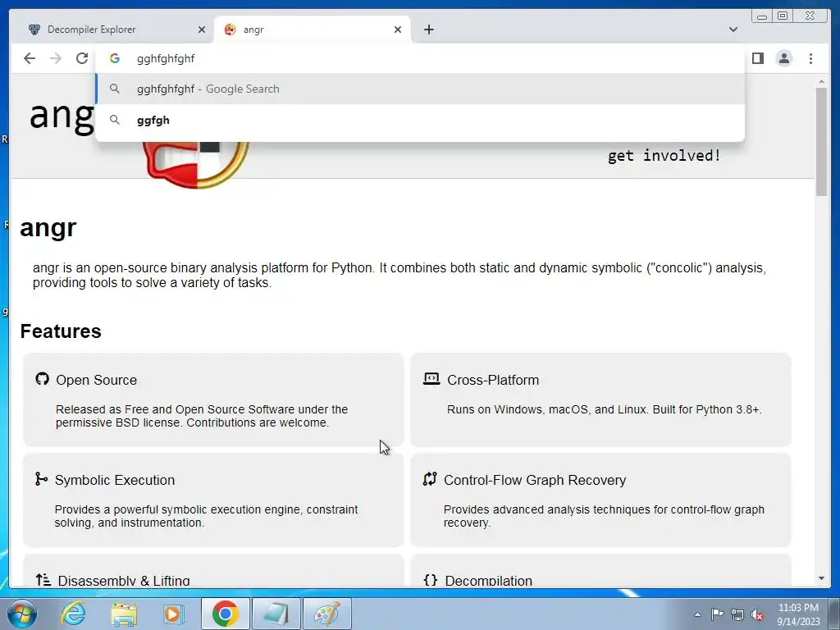
Task: Click the Decompilation braces icon
Action: (x=430, y=580)
